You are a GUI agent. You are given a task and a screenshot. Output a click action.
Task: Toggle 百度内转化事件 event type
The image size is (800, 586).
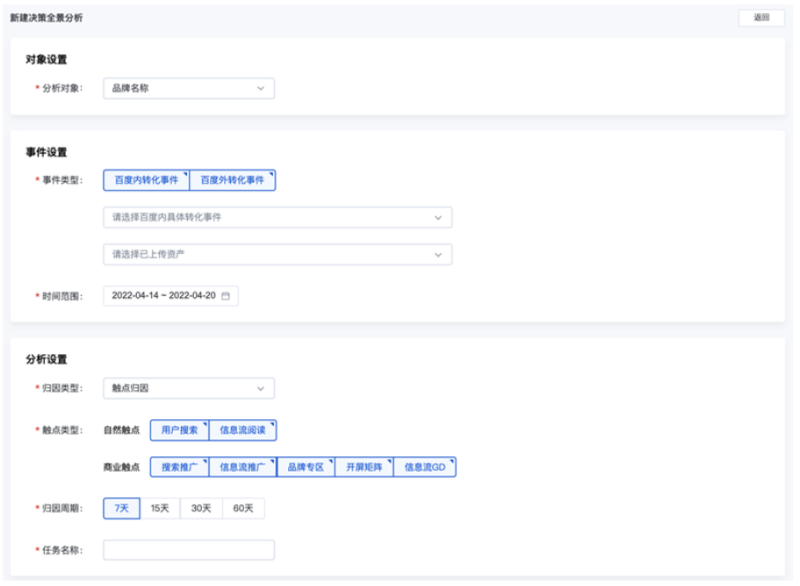146,180
